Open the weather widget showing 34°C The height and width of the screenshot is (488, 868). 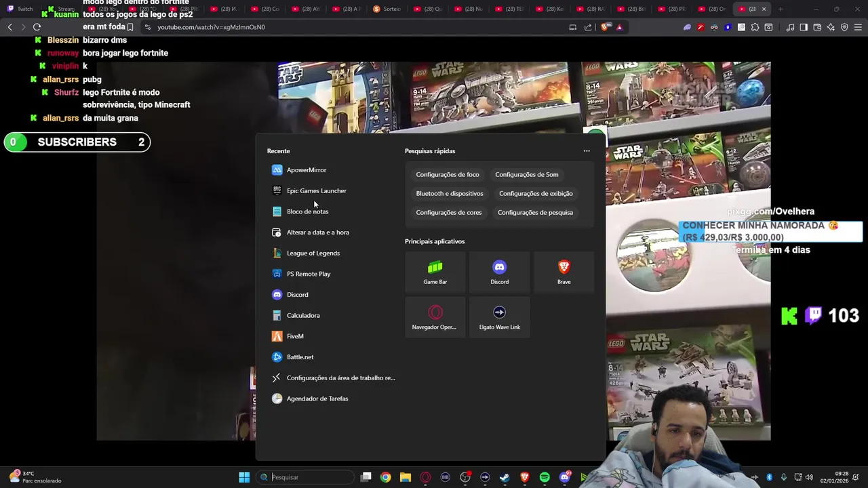(35, 477)
